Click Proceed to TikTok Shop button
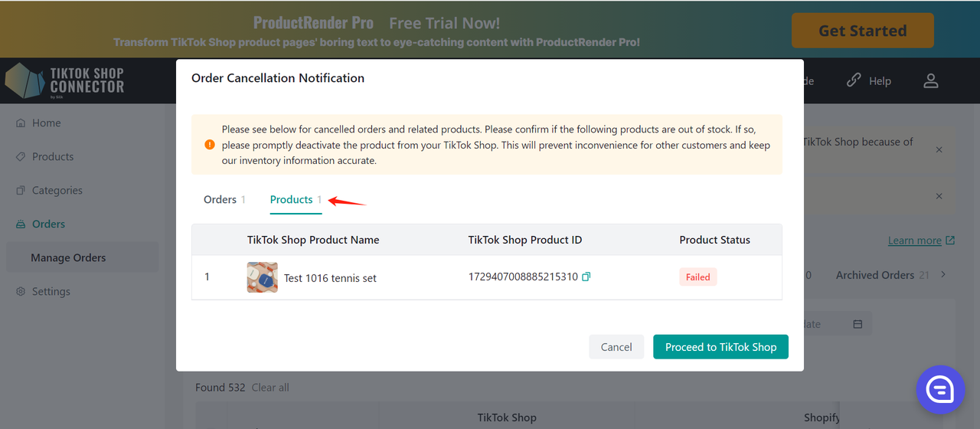Viewport: 980px width, 429px height. pos(720,347)
